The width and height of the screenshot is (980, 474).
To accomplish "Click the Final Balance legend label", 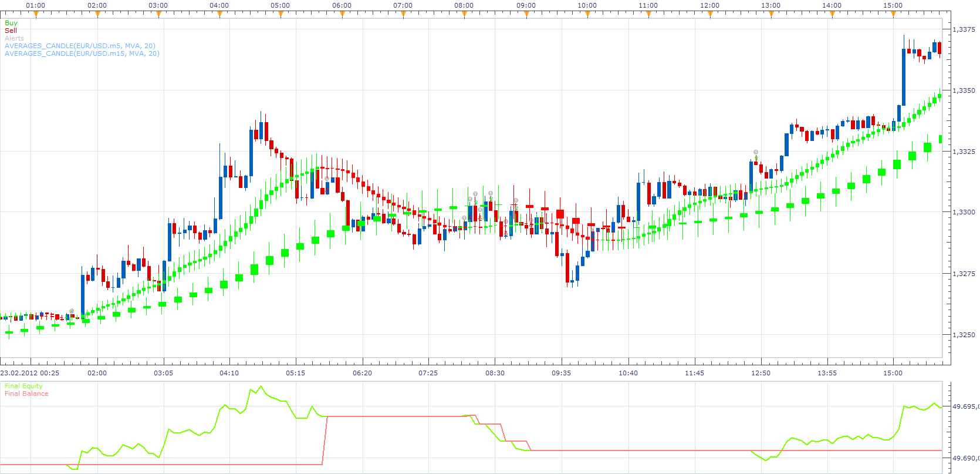I will (x=26, y=394).
